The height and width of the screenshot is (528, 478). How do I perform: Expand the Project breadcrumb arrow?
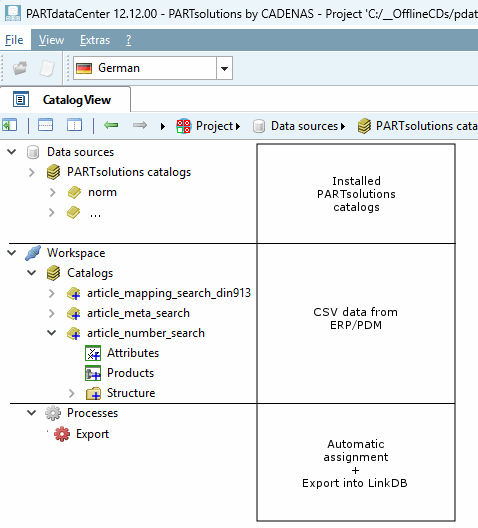coord(238,127)
